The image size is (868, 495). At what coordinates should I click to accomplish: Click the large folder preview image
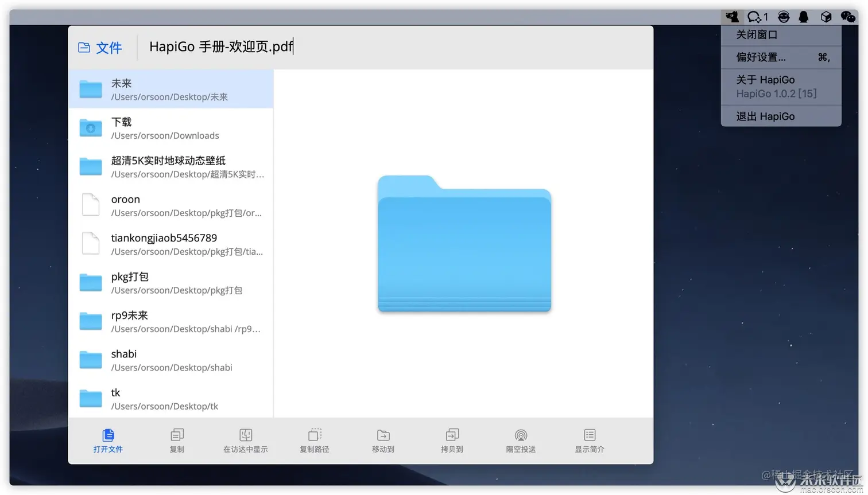point(464,244)
